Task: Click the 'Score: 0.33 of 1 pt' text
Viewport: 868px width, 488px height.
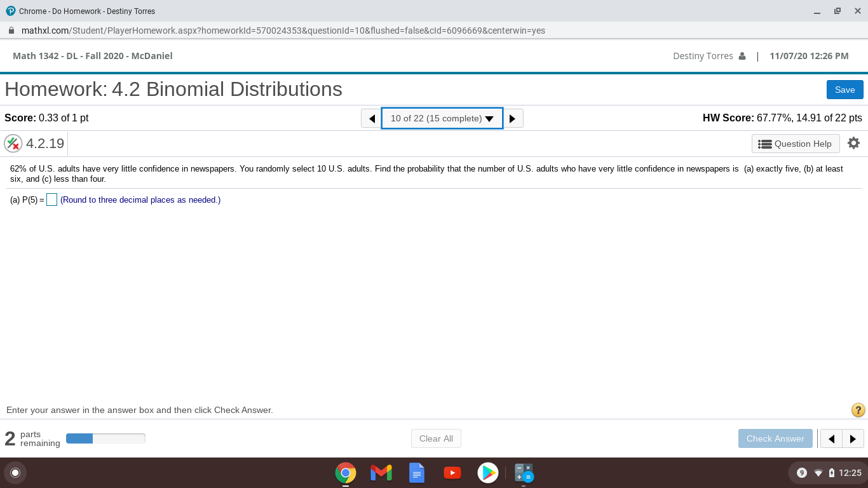Action: 46,118
